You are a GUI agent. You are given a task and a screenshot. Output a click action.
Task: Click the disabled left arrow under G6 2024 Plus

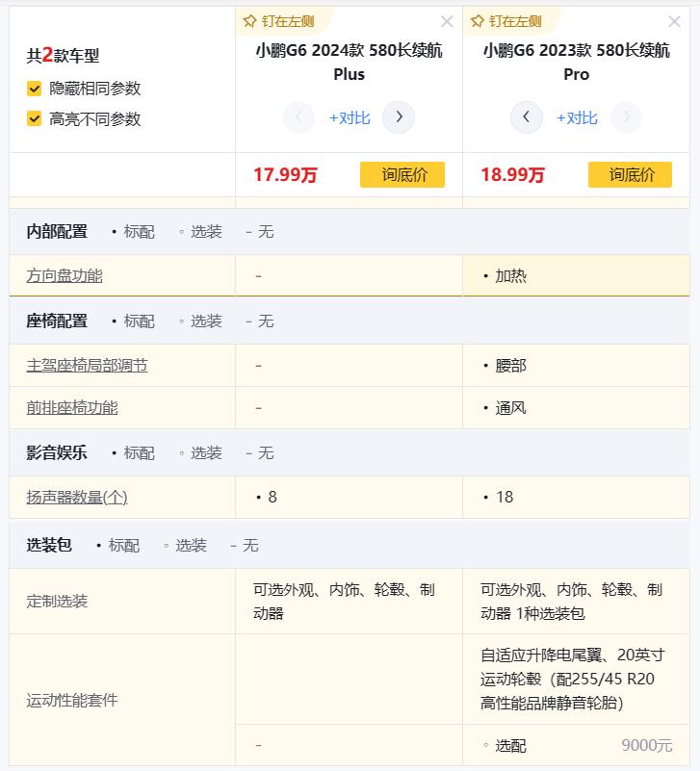click(298, 117)
